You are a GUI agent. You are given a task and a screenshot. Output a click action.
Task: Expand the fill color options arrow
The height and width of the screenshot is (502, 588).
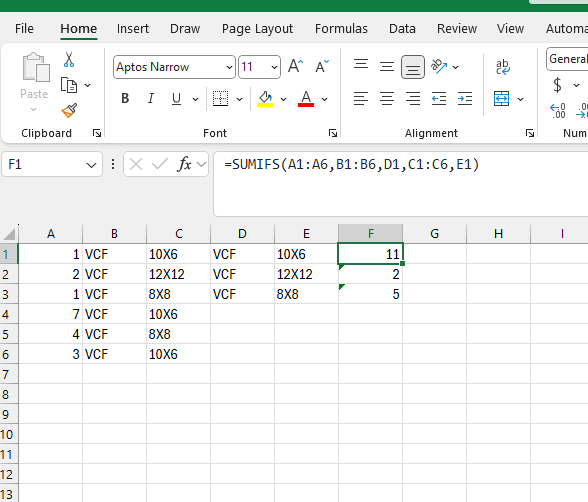pyautogui.click(x=284, y=99)
